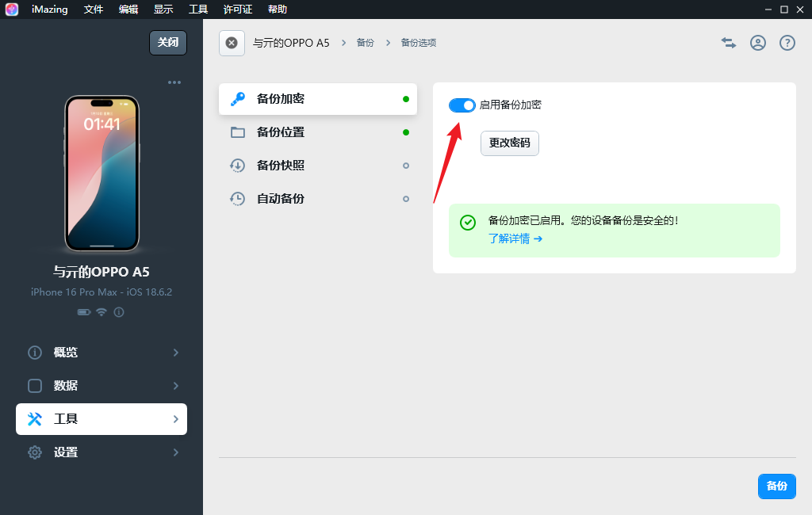Screen dimensions: 812x515
Task: Click the key icon for 备份加密
Action: [x=238, y=99]
